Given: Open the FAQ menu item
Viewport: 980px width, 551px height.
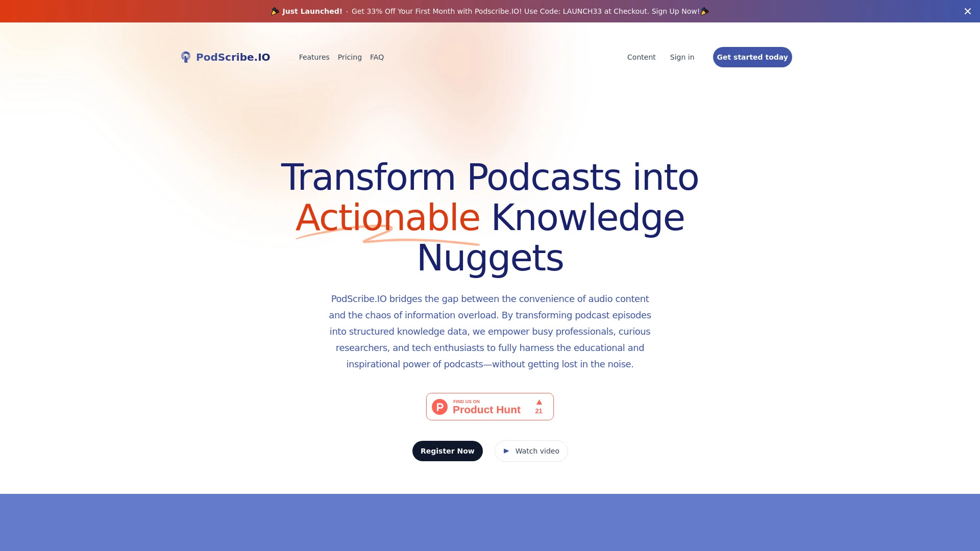Looking at the screenshot, I should [377, 57].
